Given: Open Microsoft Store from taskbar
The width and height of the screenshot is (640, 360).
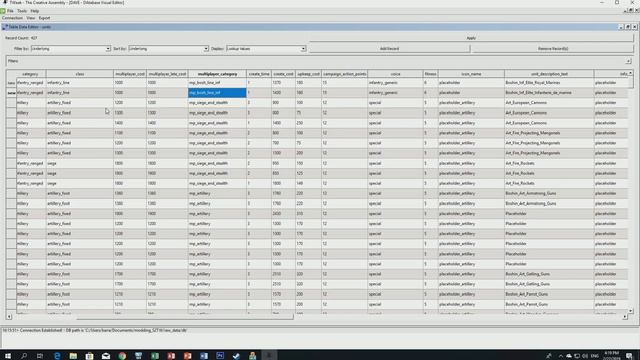Looking at the screenshot, I should tap(89, 356).
